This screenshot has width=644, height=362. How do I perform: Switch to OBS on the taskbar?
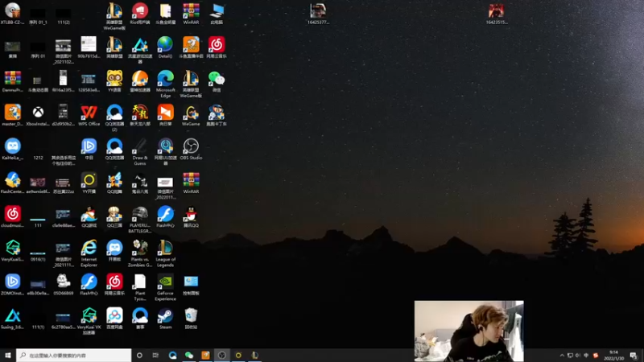point(222,355)
